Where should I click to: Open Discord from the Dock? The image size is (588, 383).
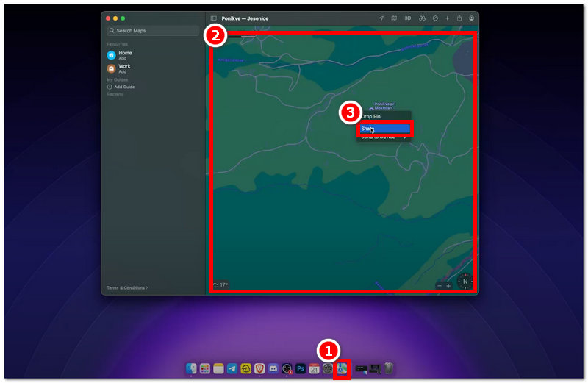point(273,369)
